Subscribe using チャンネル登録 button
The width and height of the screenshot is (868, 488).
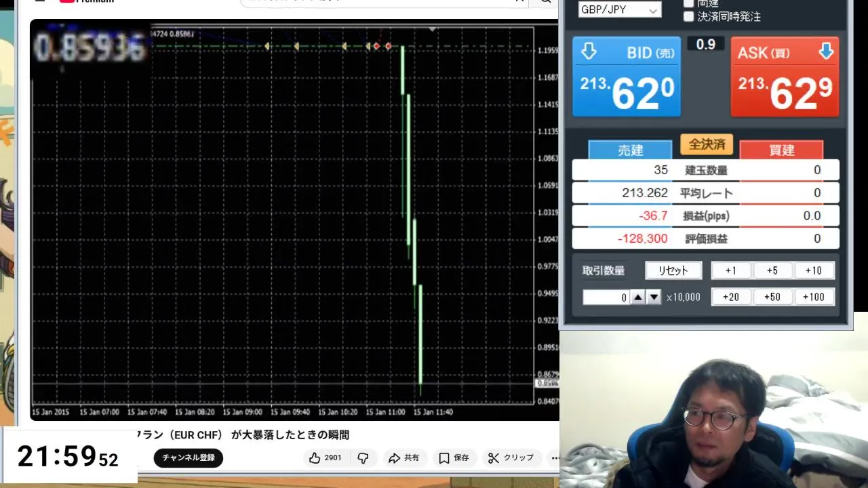click(x=189, y=458)
